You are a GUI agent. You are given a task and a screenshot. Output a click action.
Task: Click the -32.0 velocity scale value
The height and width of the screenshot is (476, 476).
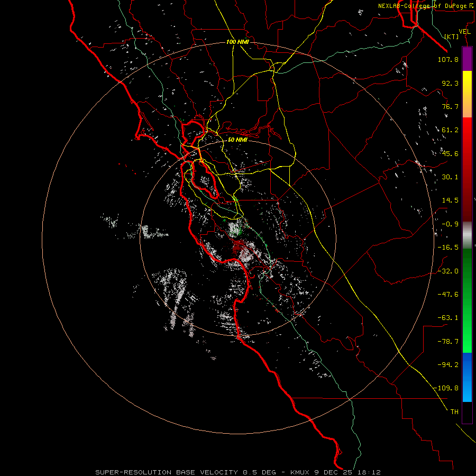pos(448,271)
